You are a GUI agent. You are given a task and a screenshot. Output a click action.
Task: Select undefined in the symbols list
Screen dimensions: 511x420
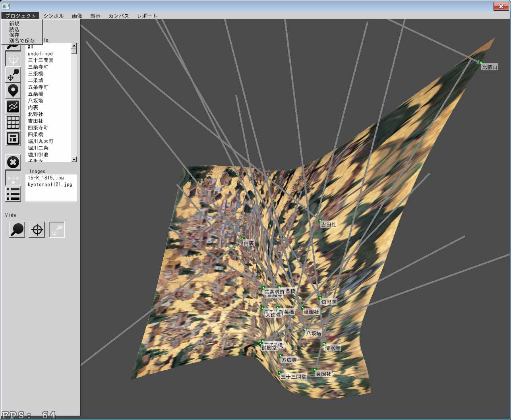click(48, 54)
